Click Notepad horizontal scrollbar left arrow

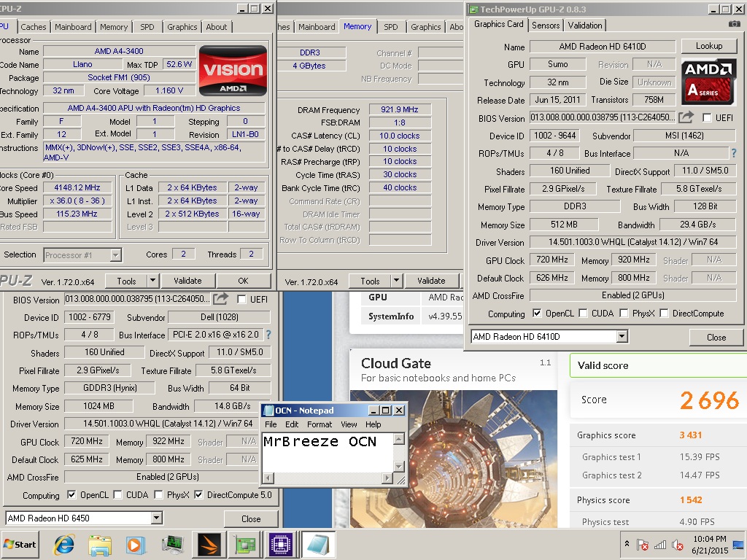(x=268, y=478)
